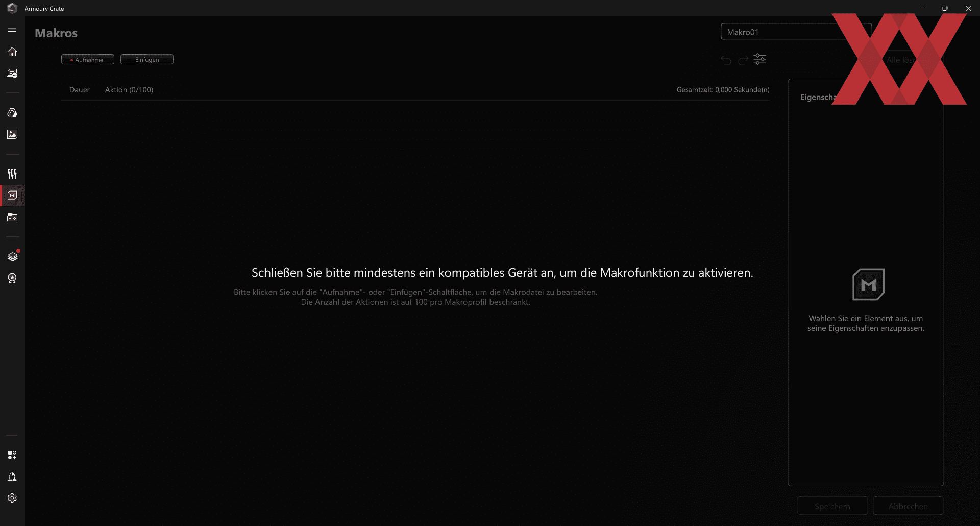Open the stacked layers icon with red dot

click(x=13, y=256)
